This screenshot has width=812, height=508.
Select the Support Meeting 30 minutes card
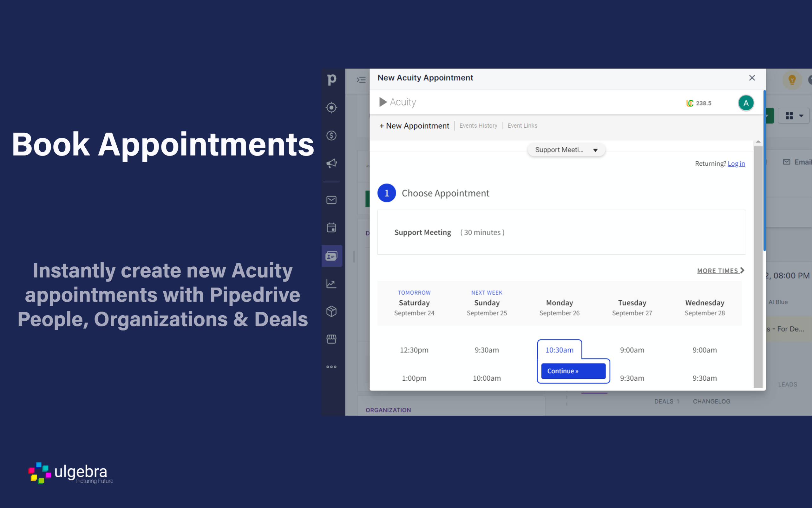(561, 232)
